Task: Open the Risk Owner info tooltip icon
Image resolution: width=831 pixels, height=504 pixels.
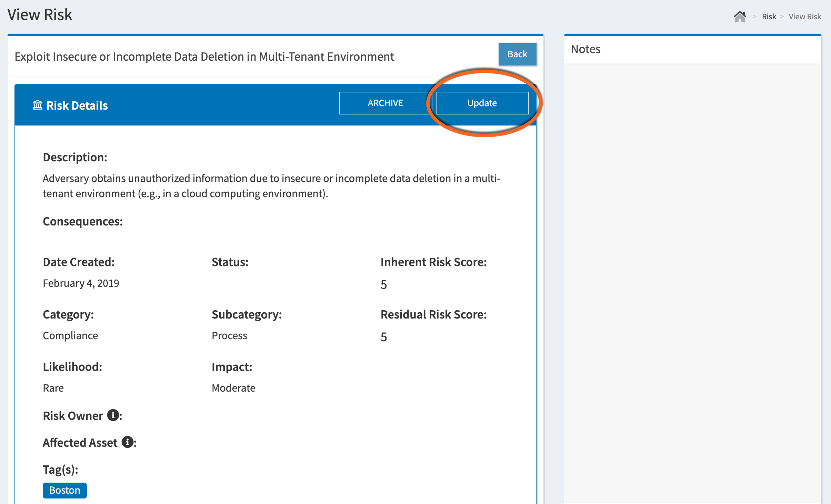Action: (113, 415)
